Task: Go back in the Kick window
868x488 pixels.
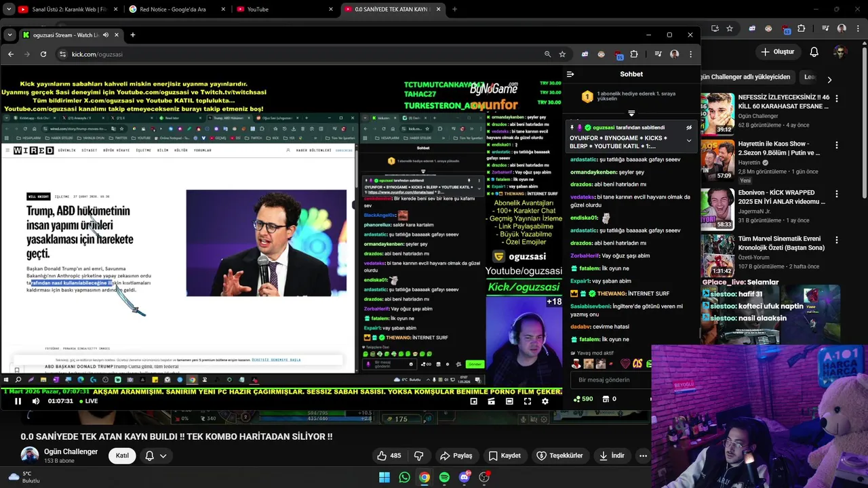Action: pyautogui.click(x=10, y=54)
